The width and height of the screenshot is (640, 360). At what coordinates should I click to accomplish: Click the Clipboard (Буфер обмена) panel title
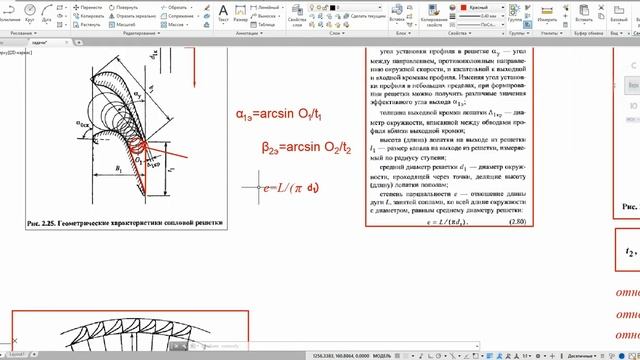point(588,33)
